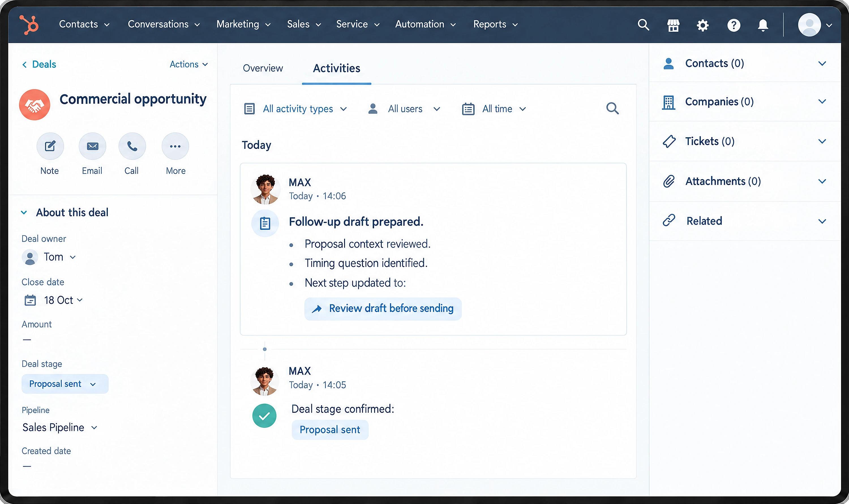Click the Close date calendar icon

coord(30,300)
